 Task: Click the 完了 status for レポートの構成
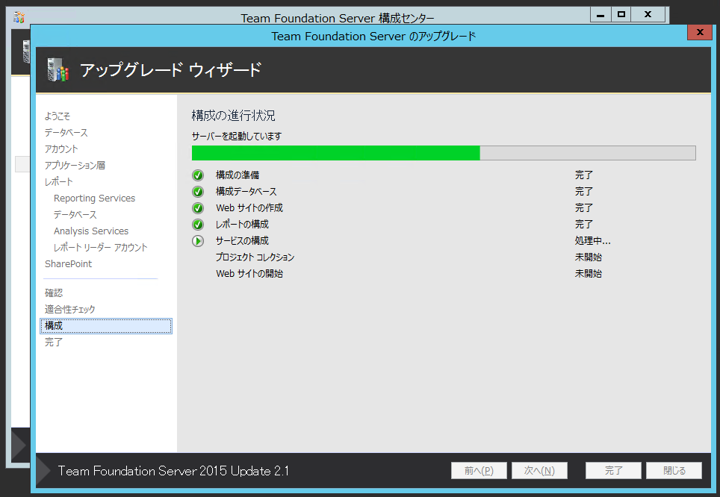(584, 225)
